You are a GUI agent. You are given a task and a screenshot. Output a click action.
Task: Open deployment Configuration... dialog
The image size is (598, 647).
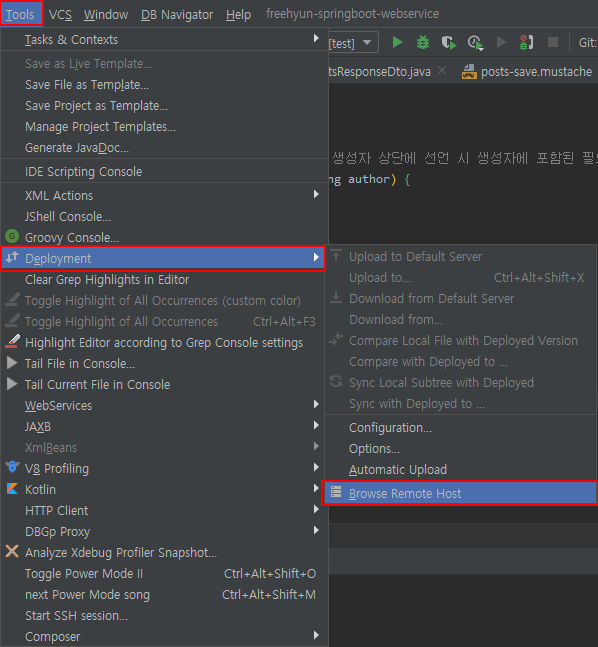coord(461,427)
